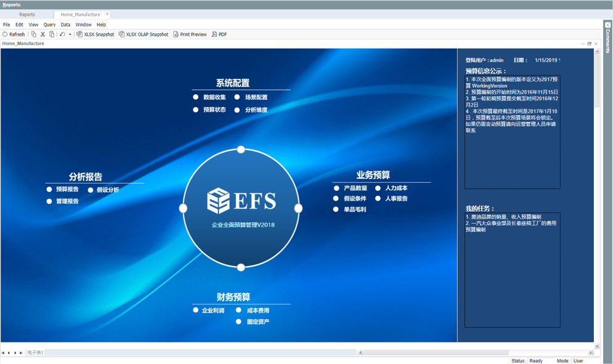Image resolution: width=613 pixels, height=364 pixels.
Task: Go to the last sheet
Action: coord(21,353)
